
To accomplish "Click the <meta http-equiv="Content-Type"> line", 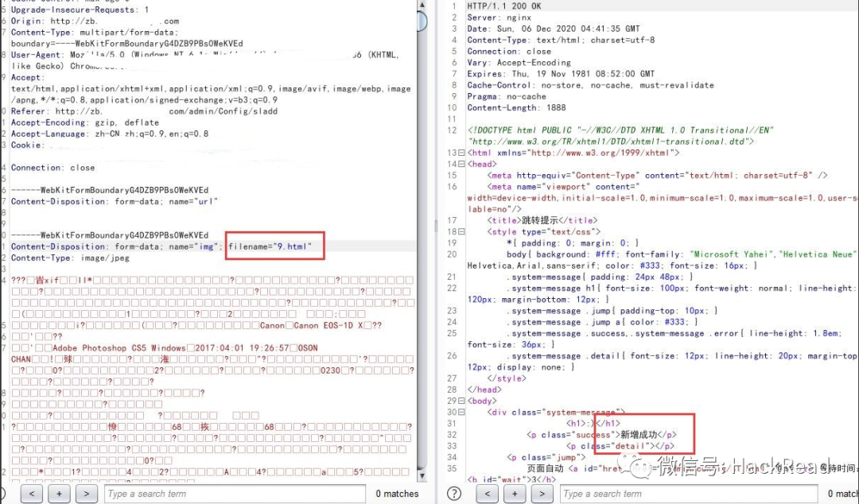I will click(x=658, y=176).
